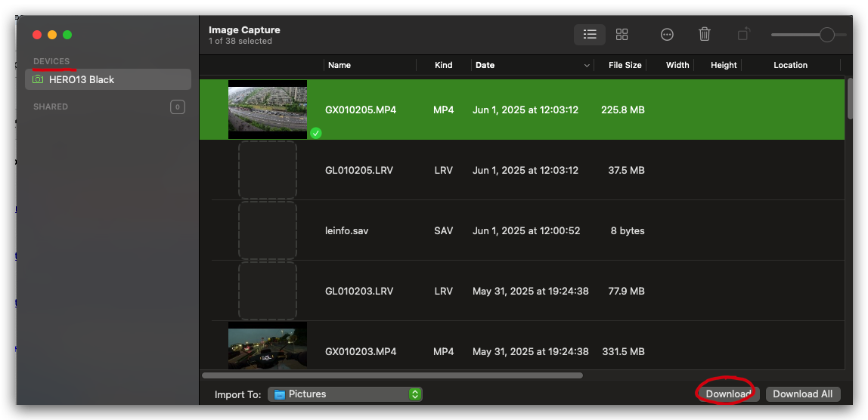Click SAV kind cell
This screenshot has height=420, width=868.
(x=443, y=230)
